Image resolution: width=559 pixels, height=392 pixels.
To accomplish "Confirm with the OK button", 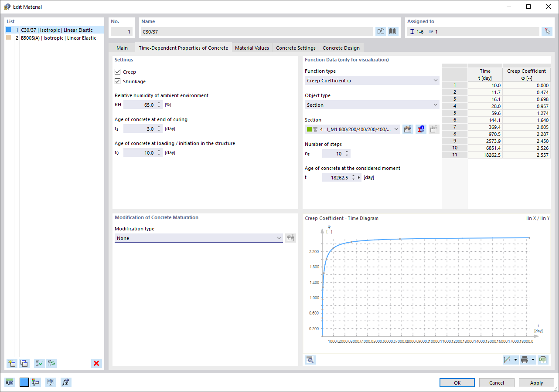I will [x=457, y=383].
